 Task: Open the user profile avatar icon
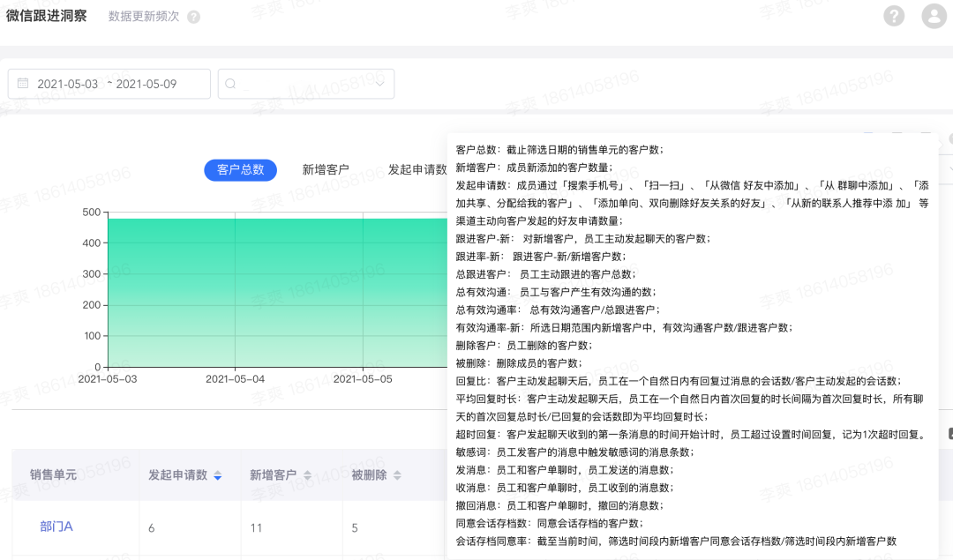934,16
